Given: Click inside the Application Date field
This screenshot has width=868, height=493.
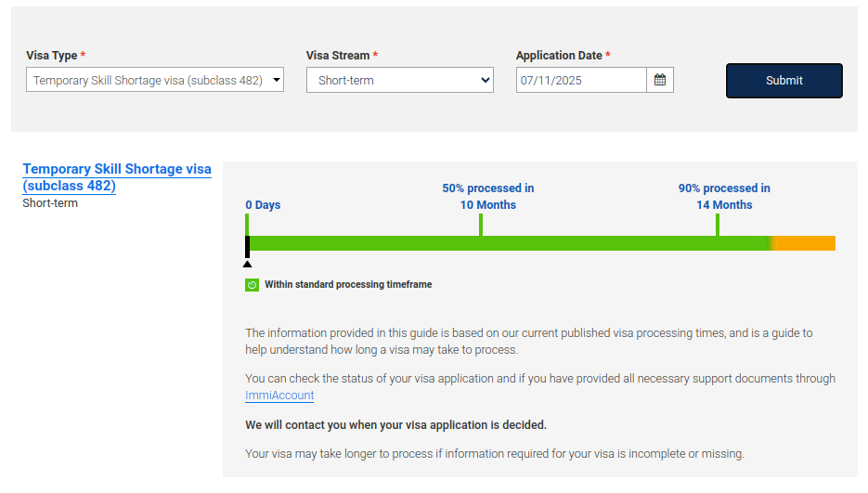Looking at the screenshot, I should (580, 81).
